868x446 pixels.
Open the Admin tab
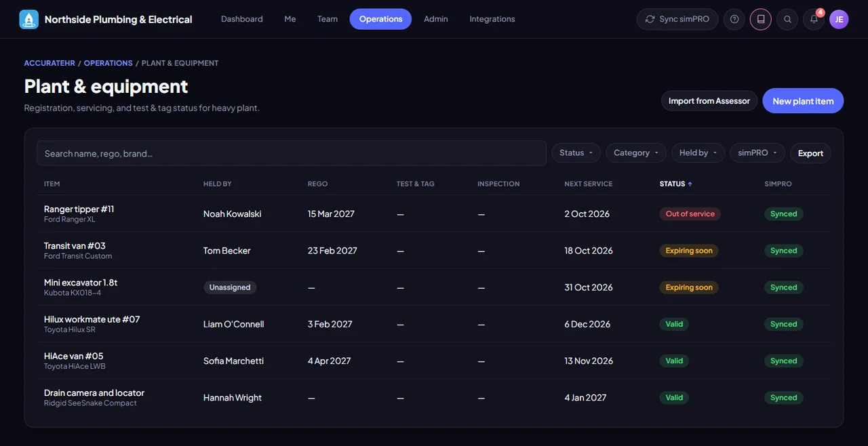pyautogui.click(x=436, y=19)
